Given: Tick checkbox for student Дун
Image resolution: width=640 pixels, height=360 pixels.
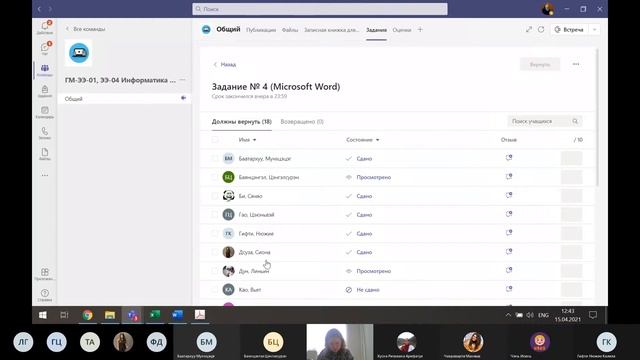Looking at the screenshot, I should pyautogui.click(x=215, y=271).
